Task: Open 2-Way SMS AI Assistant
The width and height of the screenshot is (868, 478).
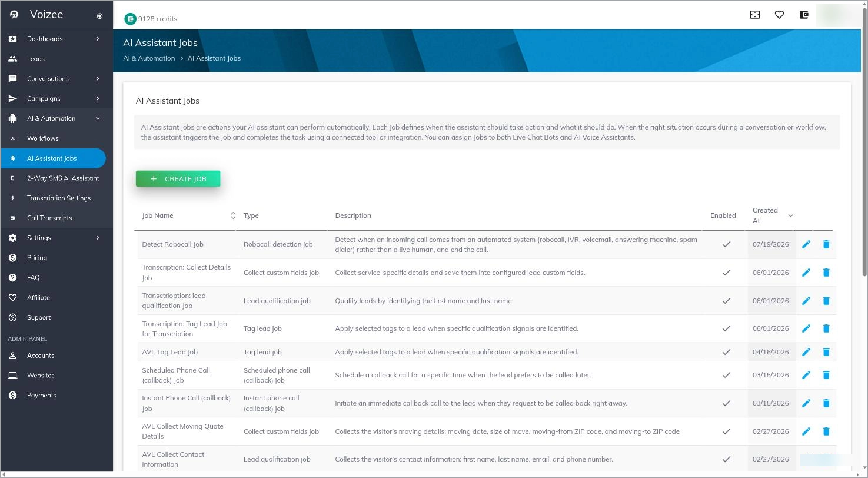Action: pos(56,178)
